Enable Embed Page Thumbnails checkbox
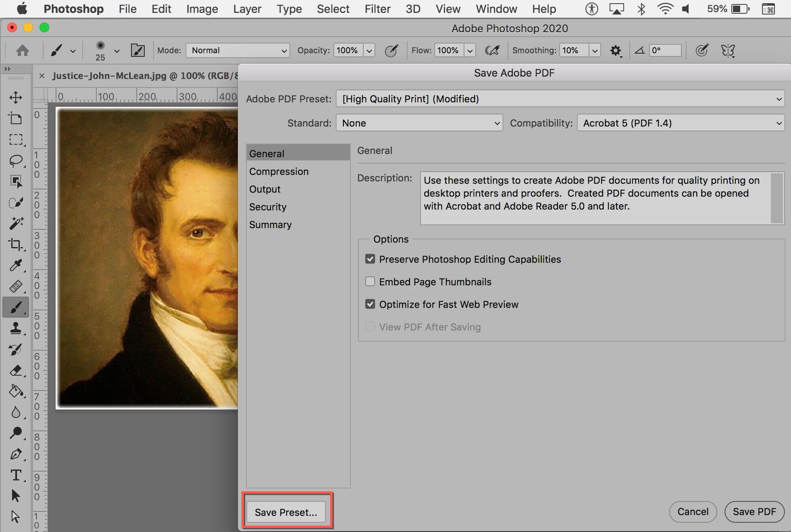791x532 pixels. [370, 282]
